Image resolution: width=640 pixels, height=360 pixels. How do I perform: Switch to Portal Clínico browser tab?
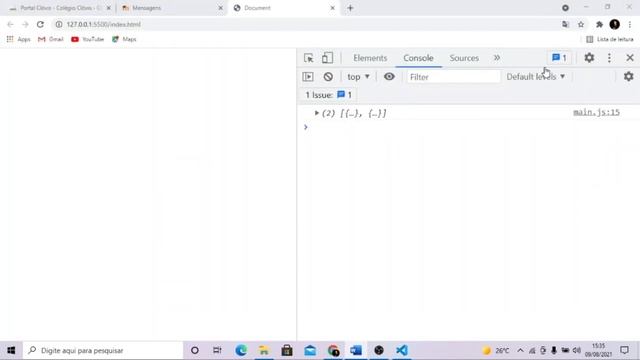click(x=60, y=8)
